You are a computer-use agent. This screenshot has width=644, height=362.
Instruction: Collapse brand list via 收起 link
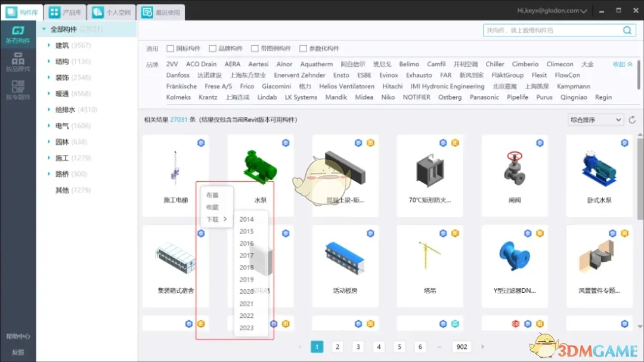coord(623,64)
